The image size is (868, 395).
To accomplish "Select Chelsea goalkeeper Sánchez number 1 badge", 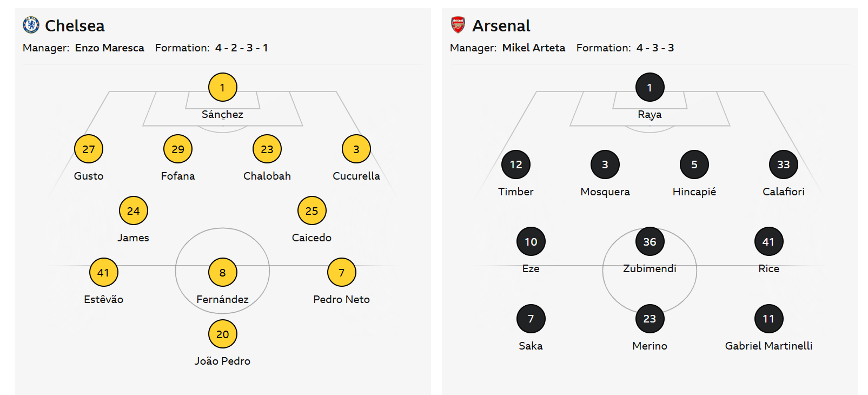I will [222, 87].
